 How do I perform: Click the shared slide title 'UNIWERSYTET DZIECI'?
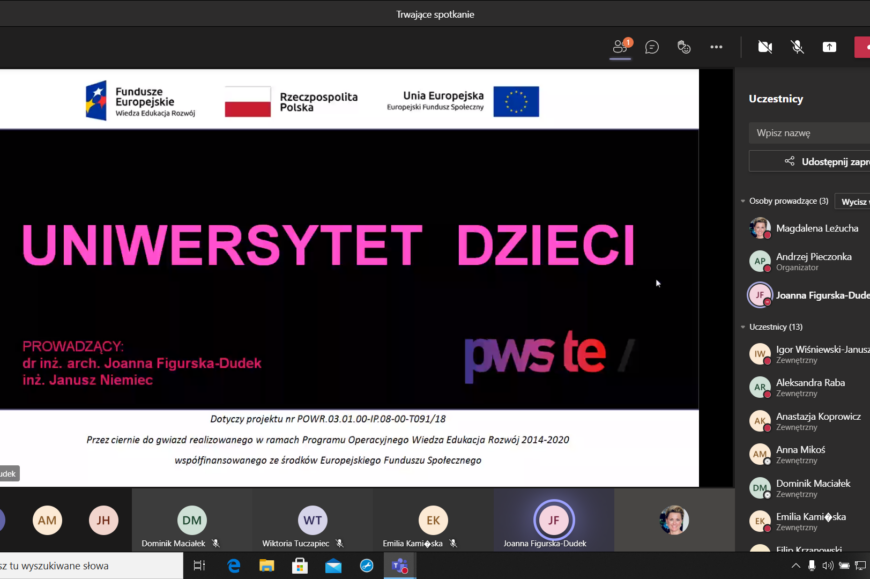point(328,245)
